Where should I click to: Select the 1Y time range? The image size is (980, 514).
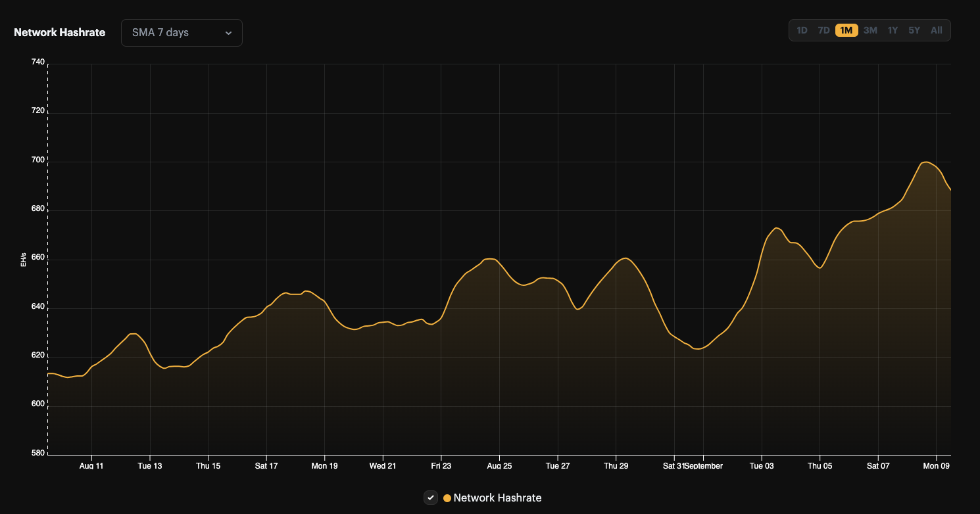pos(893,30)
